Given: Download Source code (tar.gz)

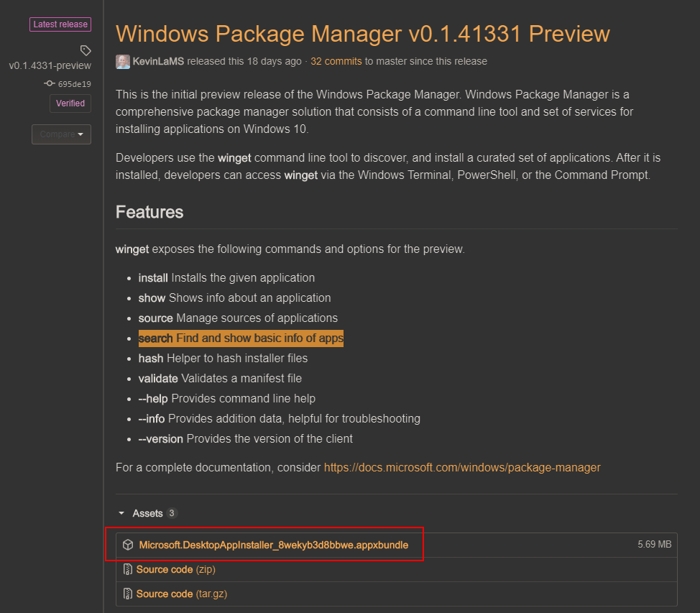Looking at the screenshot, I should pos(182,594).
